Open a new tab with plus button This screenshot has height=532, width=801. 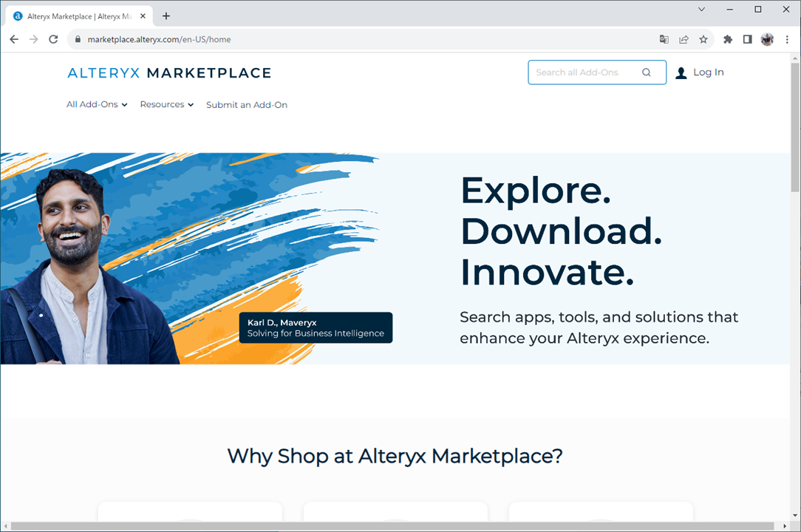(x=166, y=16)
